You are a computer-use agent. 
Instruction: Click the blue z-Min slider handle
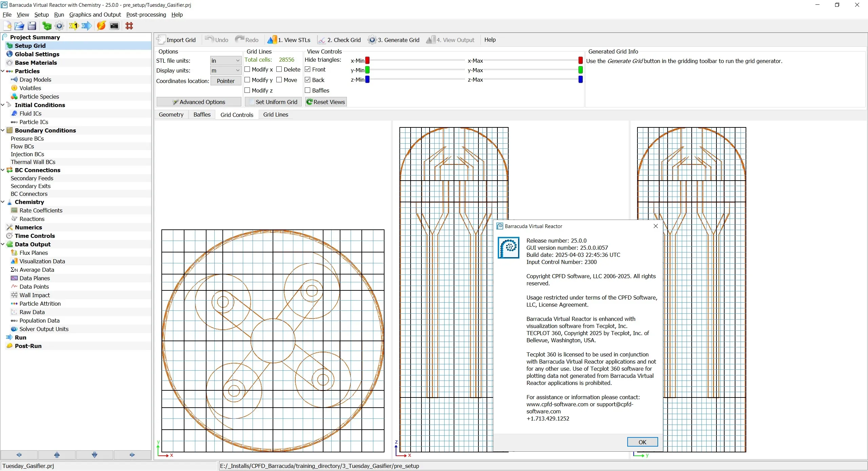click(367, 79)
